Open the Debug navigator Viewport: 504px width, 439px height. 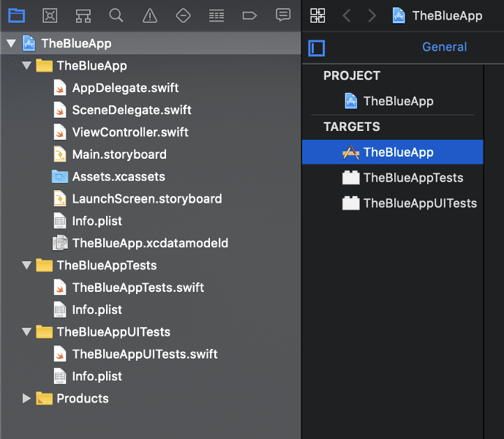(x=217, y=15)
